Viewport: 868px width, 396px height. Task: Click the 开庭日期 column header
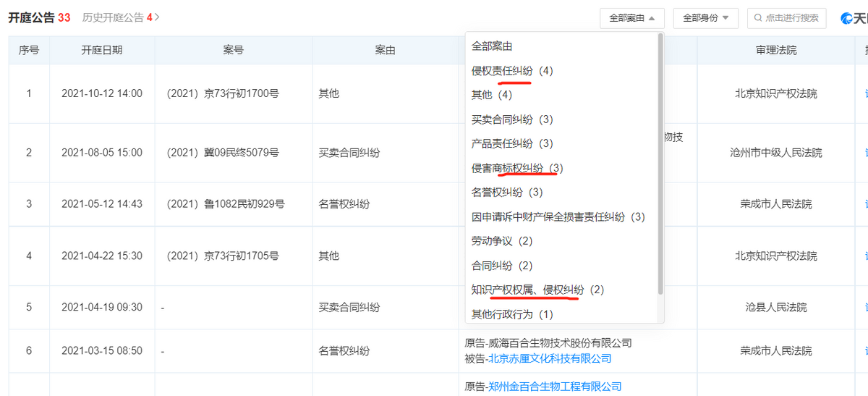[x=102, y=50]
